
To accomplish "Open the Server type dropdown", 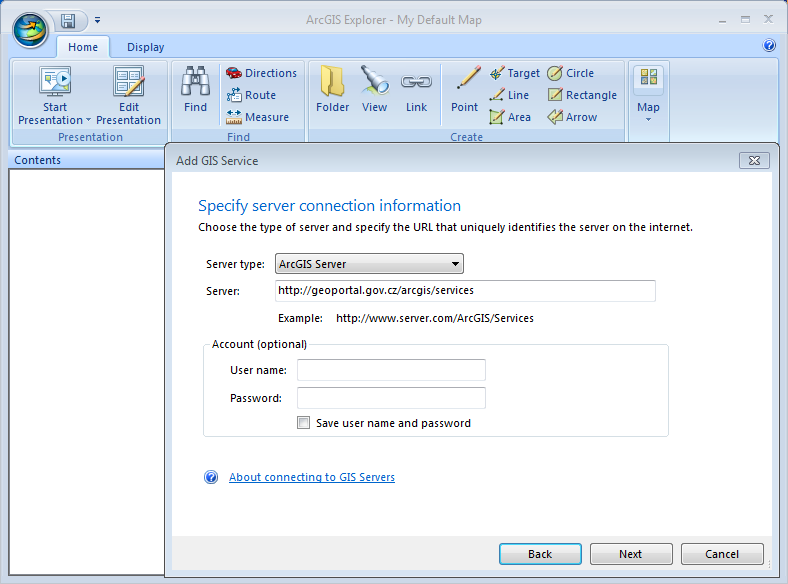I will [369, 264].
